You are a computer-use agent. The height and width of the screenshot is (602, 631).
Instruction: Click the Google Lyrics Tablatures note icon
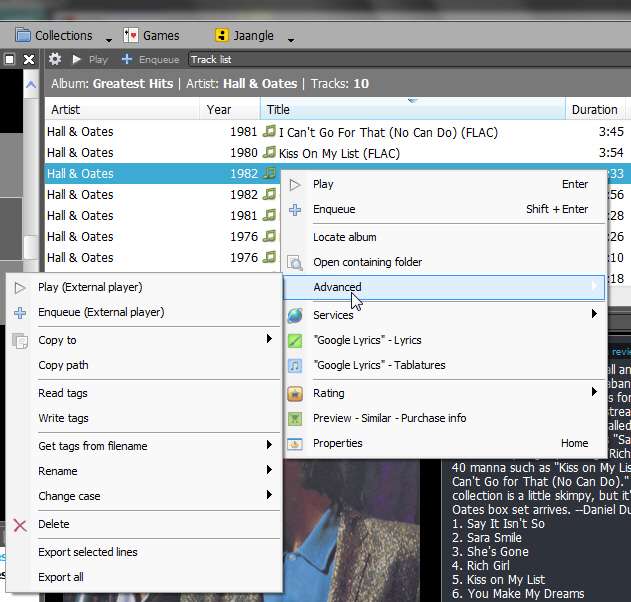pyautogui.click(x=295, y=365)
